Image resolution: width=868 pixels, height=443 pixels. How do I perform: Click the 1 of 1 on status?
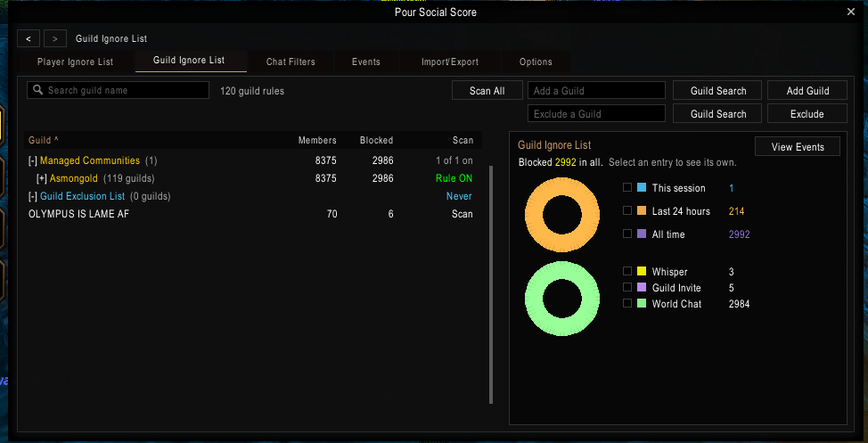click(454, 160)
